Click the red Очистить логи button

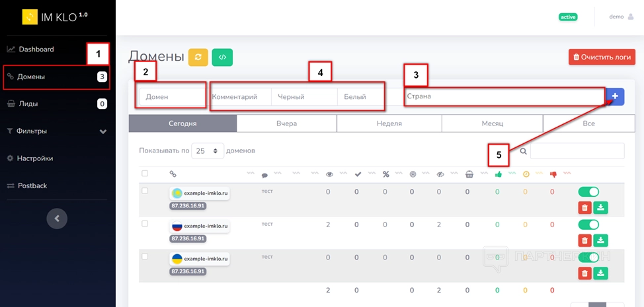602,57
